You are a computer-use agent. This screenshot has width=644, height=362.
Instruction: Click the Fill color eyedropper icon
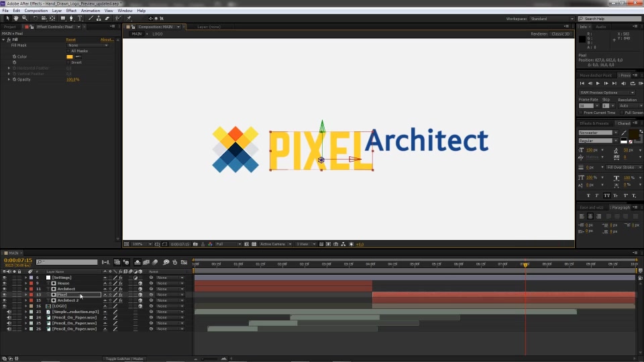point(78,56)
